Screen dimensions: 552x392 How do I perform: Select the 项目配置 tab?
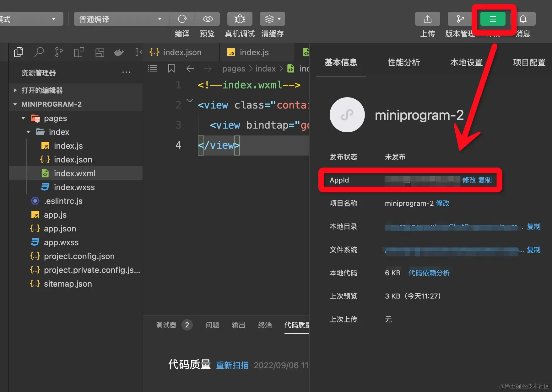click(x=529, y=62)
